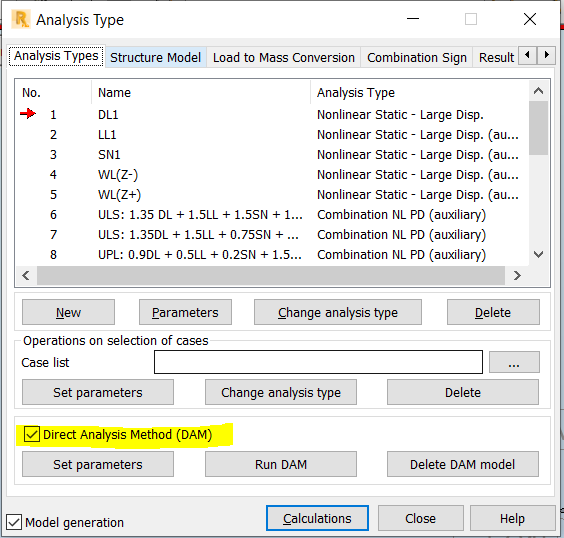Select case 8 UPL: 0.9DL + 0.5LL
The width and height of the screenshot is (564, 538).
[272, 255]
